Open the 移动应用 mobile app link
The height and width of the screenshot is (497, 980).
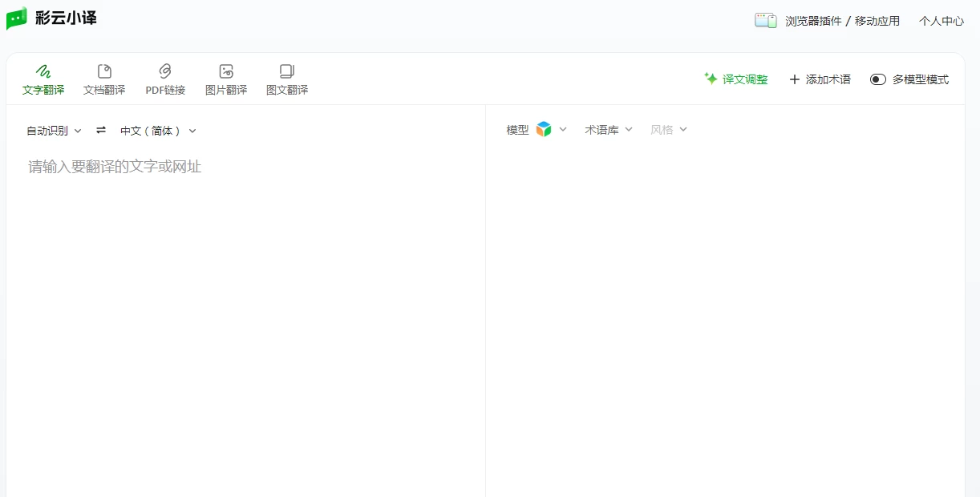click(876, 20)
